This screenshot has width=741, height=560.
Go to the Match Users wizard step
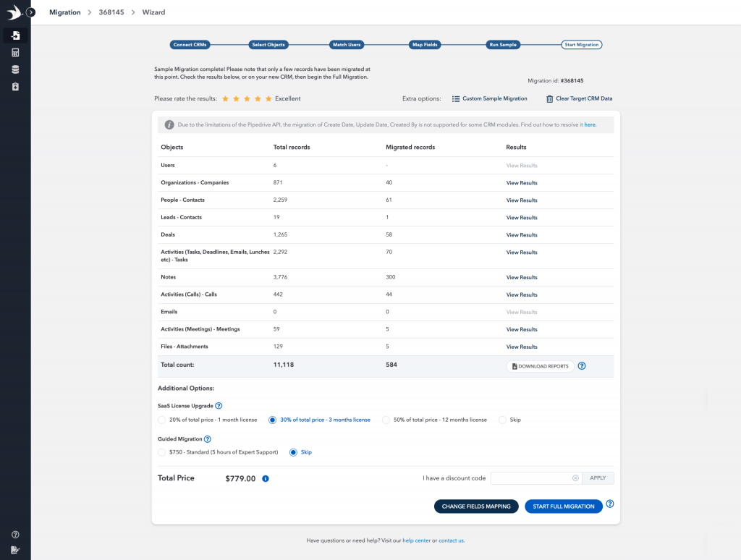346,45
